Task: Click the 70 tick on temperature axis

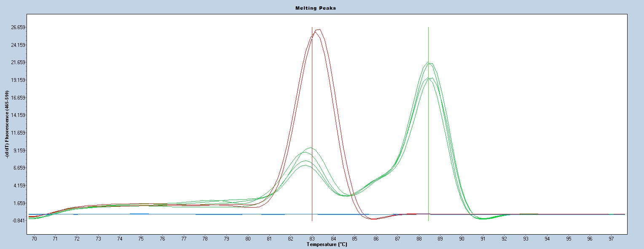Action: tap(34, 239)
